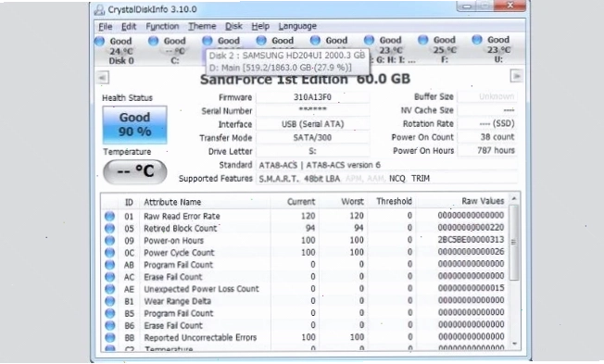This screenshot has width=604, height=364.
Task: Click the Raw Values column header
Action: tap(483, 201)
